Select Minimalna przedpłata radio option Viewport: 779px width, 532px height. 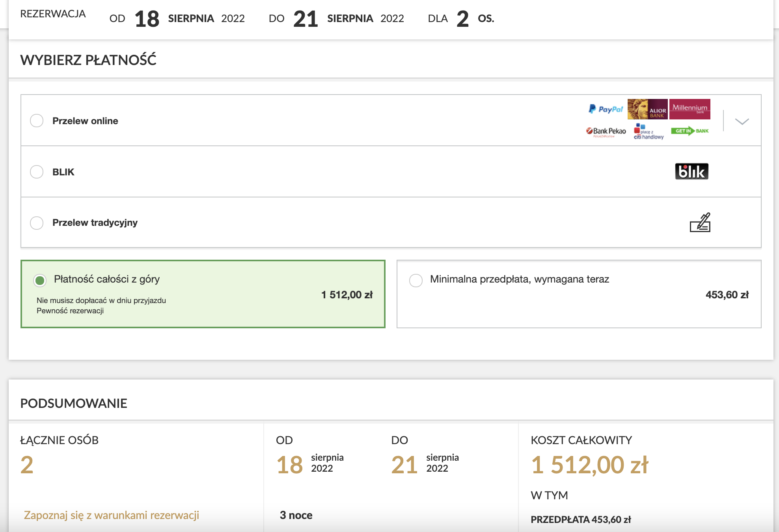pos(416,280)
